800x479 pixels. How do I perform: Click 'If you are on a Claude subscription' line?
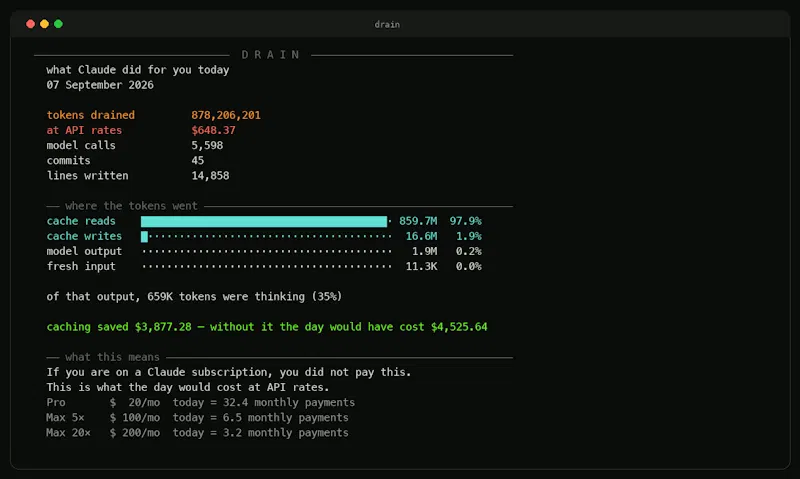coord(229,372)
